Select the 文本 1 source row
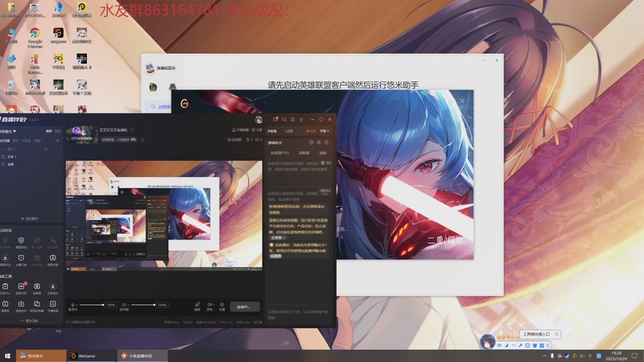 [31, 157]
